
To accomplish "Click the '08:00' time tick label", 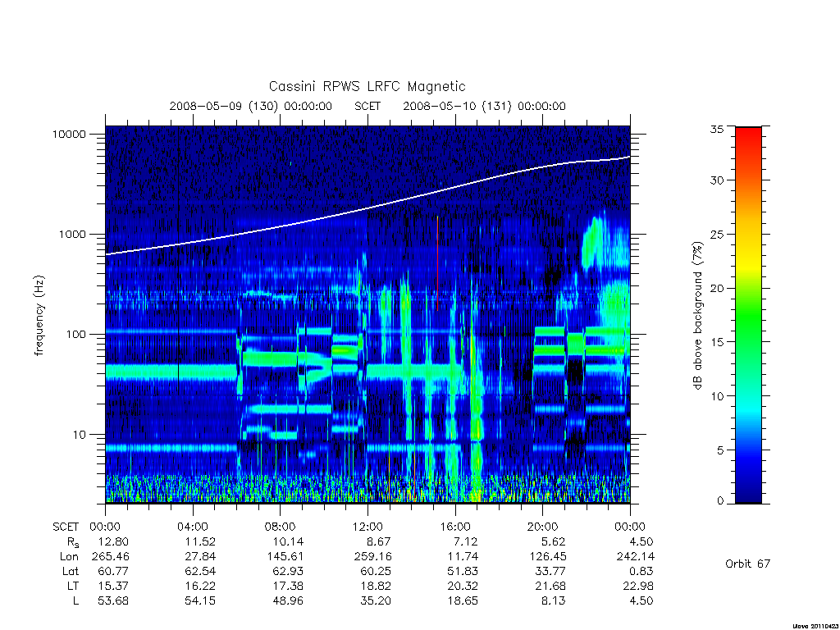I will [280, 527].
